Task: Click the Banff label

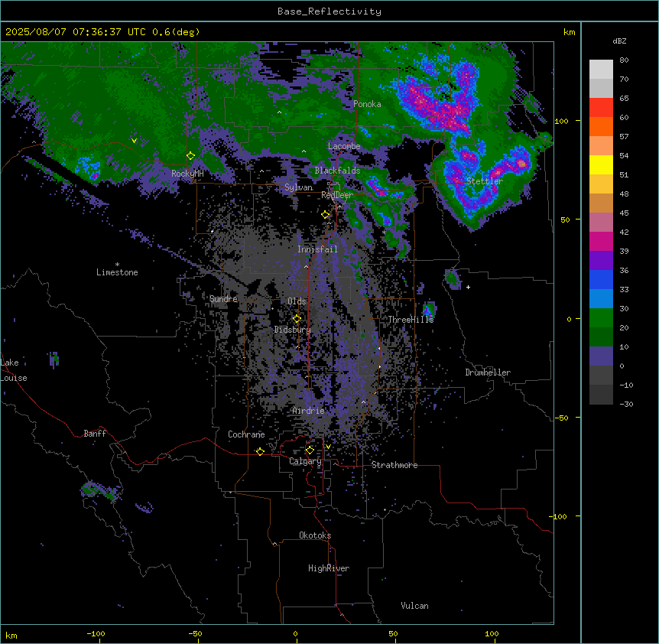Action: [95, 434]
